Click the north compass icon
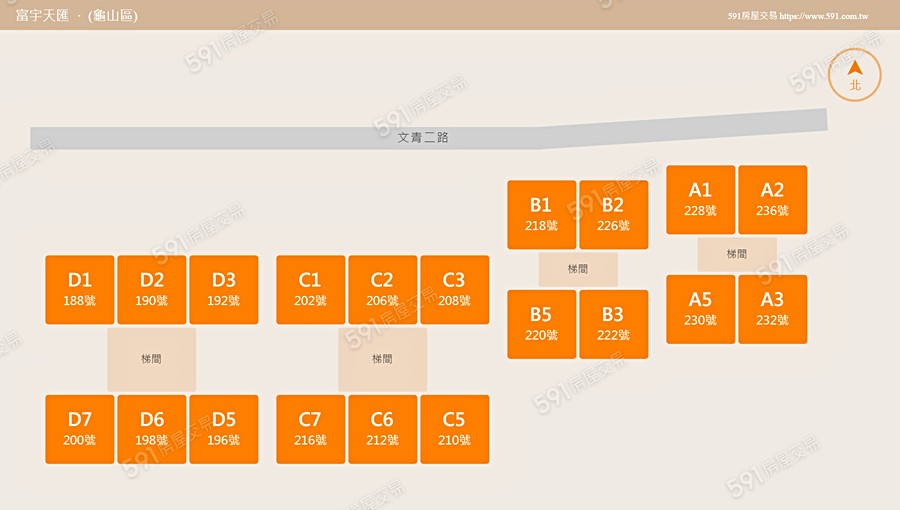This screenshot has width=900, height=510. tap(854, 75)
